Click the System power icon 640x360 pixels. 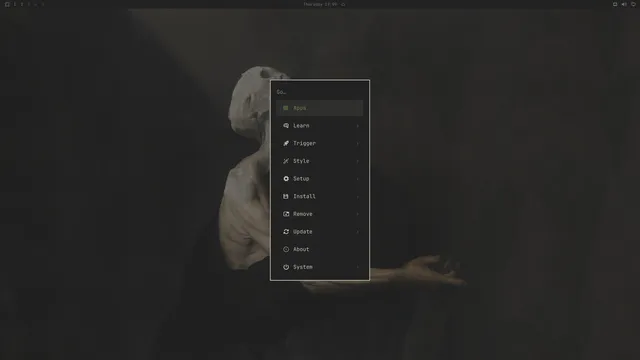[286, 267]
